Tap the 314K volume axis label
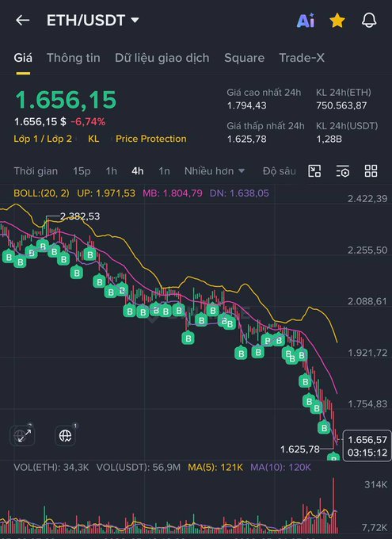The width and height of the screenshot is (392, 539). pos(375,484)
